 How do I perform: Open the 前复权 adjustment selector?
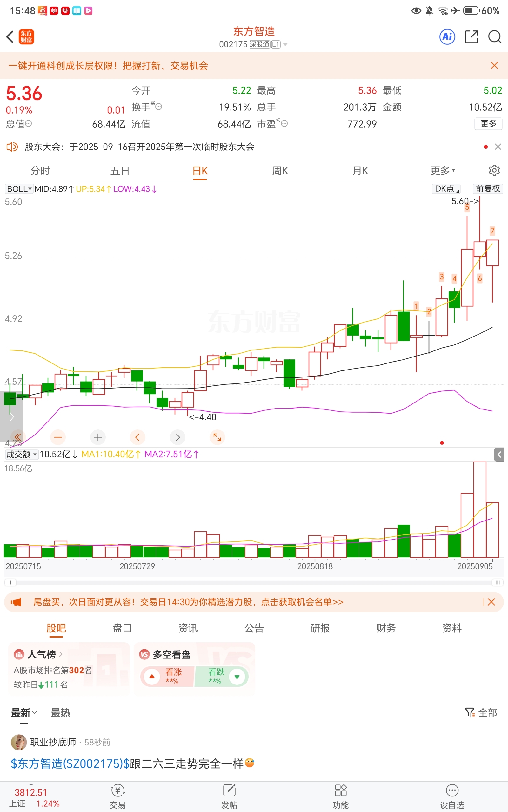click(x=487, y=189)
